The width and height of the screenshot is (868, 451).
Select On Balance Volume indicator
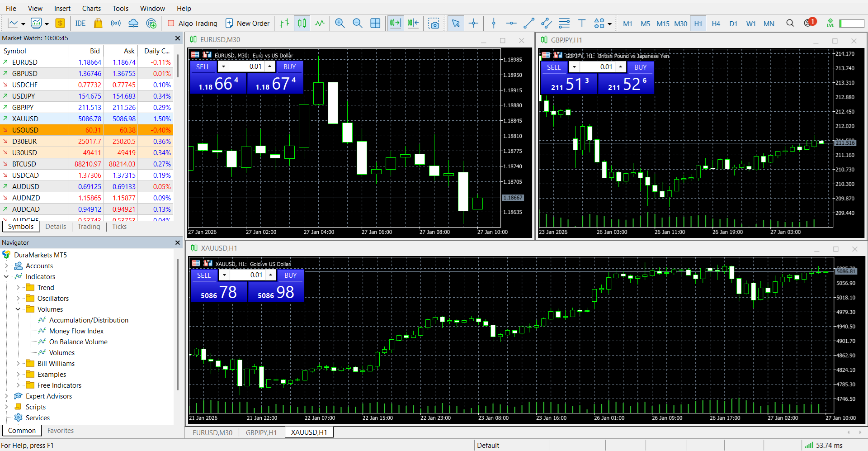click(x=78, y=342)
